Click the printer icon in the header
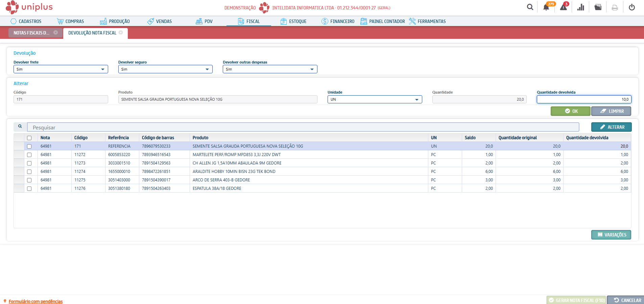This screenshot has height=304, width=644. pyautogui.click(x=615, y=7)
